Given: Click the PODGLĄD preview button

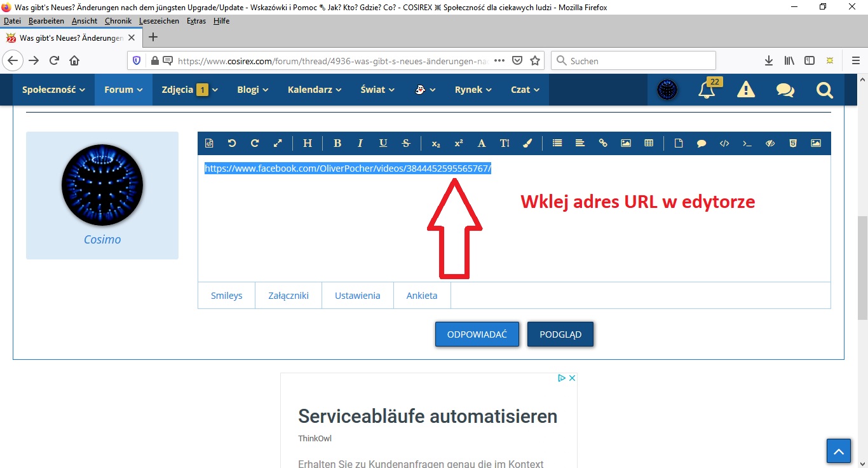Looking at the screenshot, I should point(560,334).
